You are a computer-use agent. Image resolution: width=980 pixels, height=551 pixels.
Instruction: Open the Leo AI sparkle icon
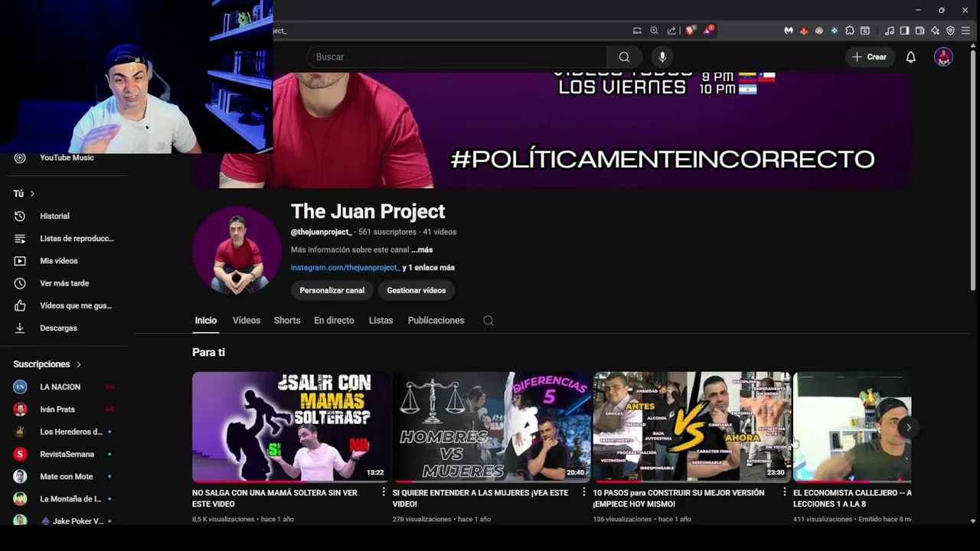(x=935, y=31)
